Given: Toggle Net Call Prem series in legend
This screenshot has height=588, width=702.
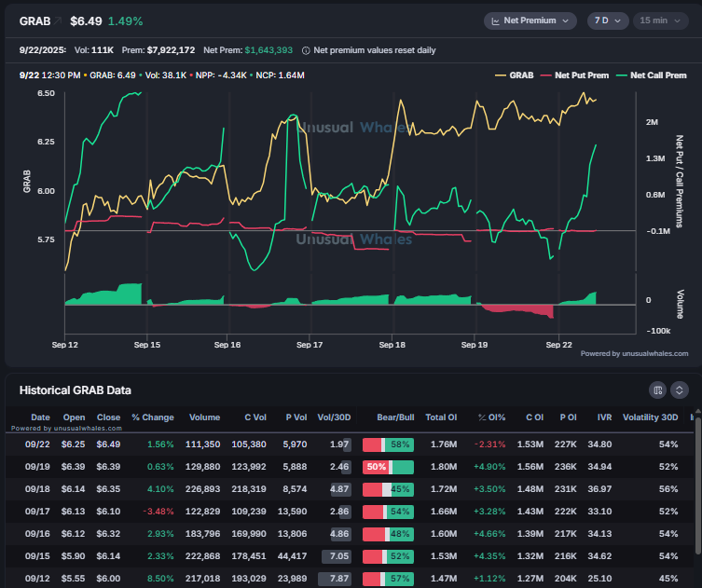Looking at the screenshot, I should tap(659, 75).
